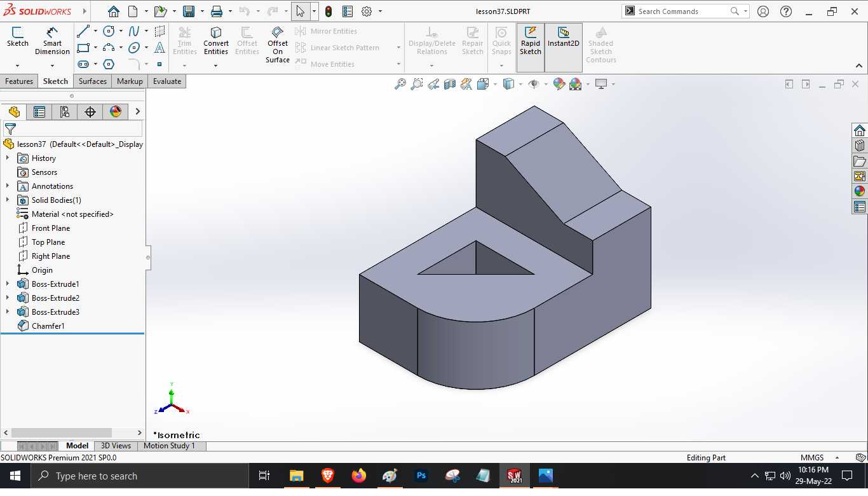Open the 3D Views bottom tab
Viewport: 868px width, 496px height.
116,446
